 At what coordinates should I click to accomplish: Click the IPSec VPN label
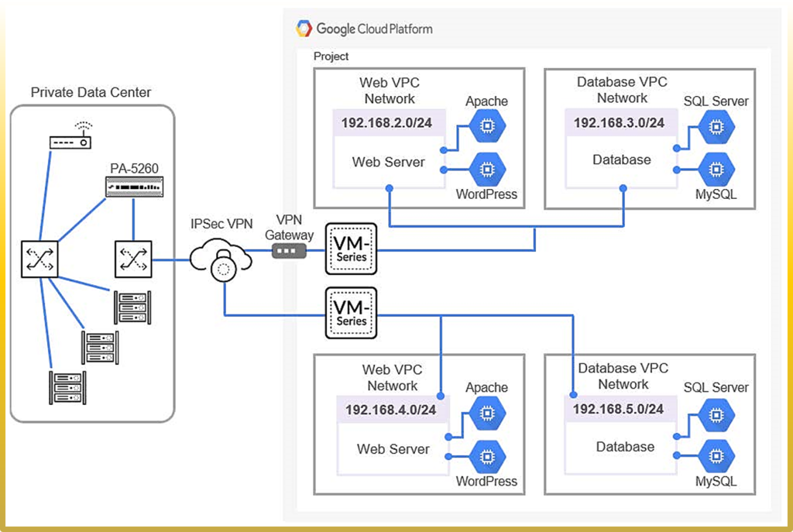click(x=221, y=224)
